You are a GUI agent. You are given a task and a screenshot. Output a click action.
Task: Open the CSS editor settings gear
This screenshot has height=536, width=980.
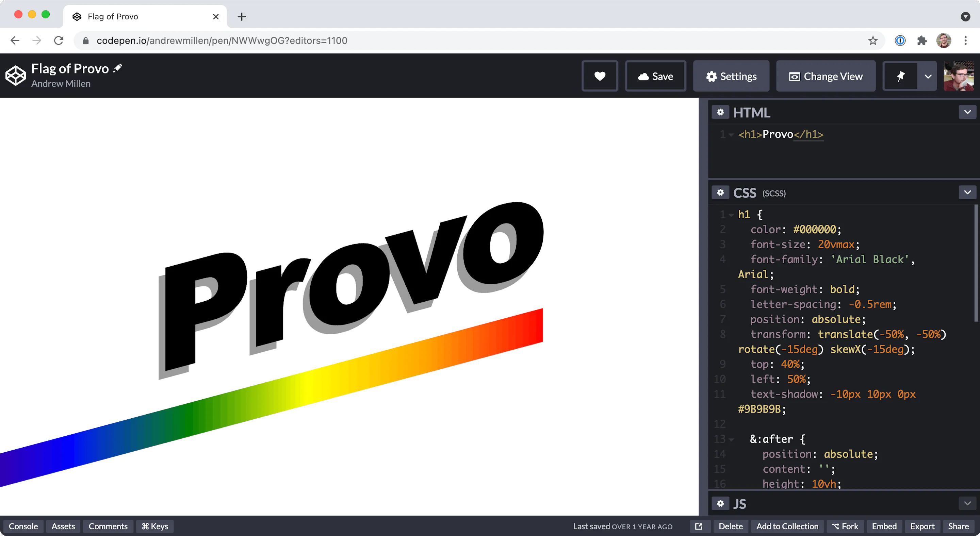pos(720,192)
